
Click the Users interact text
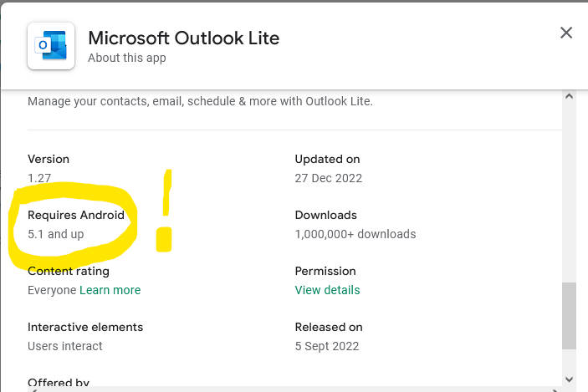click(x=65, y=346)
